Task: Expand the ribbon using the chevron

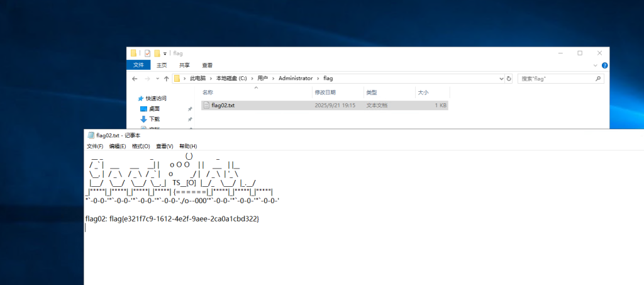Action: [x=596, y=65]
